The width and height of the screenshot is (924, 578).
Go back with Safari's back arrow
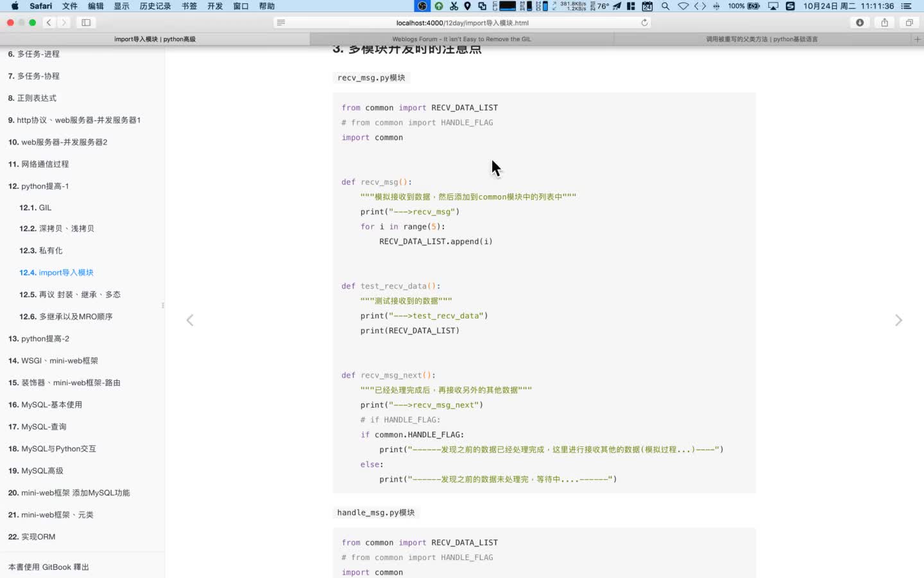[49, 22]
